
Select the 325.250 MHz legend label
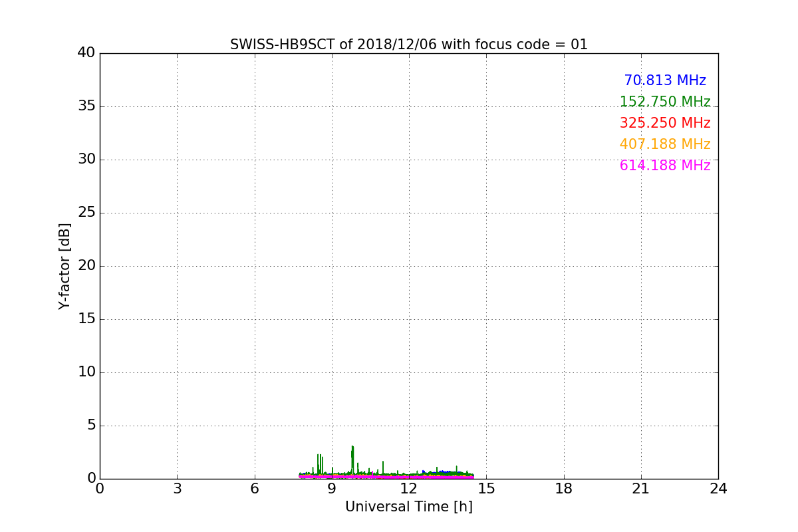tap(665, 123)
